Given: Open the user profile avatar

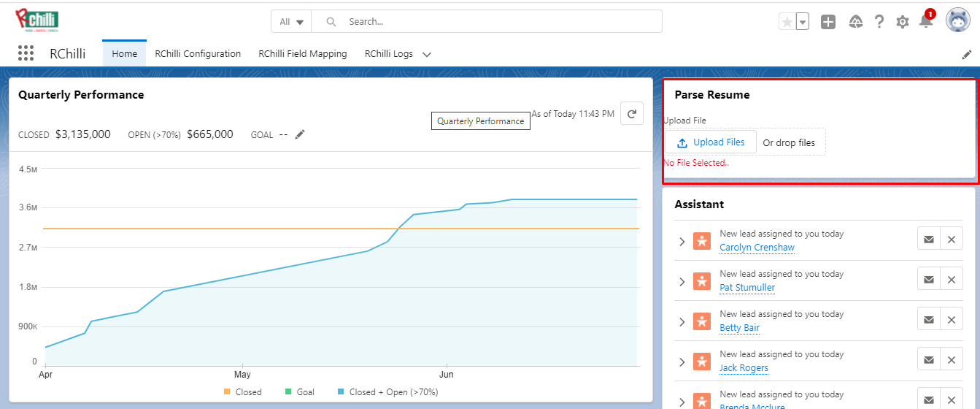Looking at the screenshot, I should 957,21.
